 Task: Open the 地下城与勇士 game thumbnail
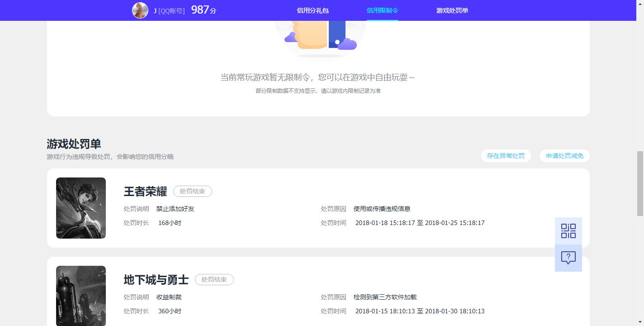(x=81, y=296)
